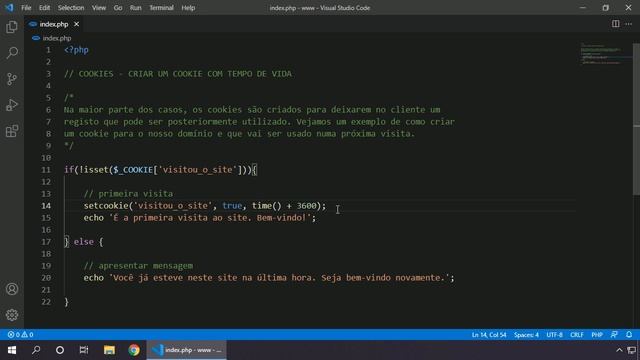The width and height of the screenshot is (640, 360).
Task: Open the Extensions view
Action: tap(12, 131)
